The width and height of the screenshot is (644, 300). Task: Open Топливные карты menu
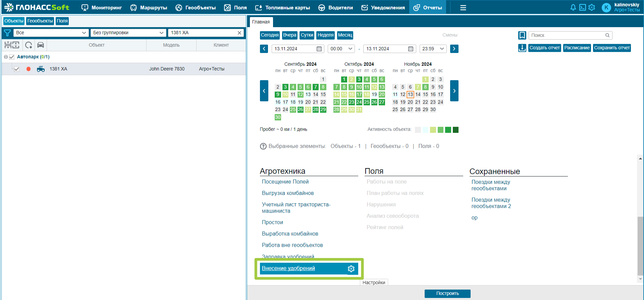[x=282, y=7]
